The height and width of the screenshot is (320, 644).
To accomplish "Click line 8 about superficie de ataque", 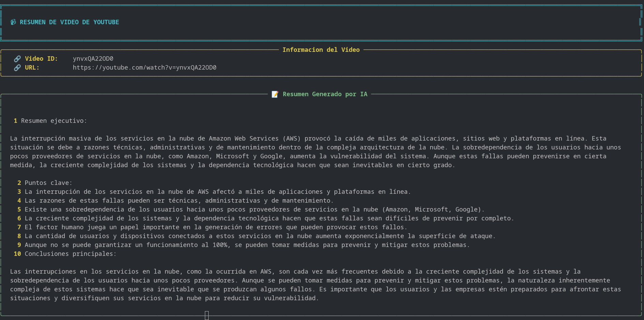I will pos(260,236).
